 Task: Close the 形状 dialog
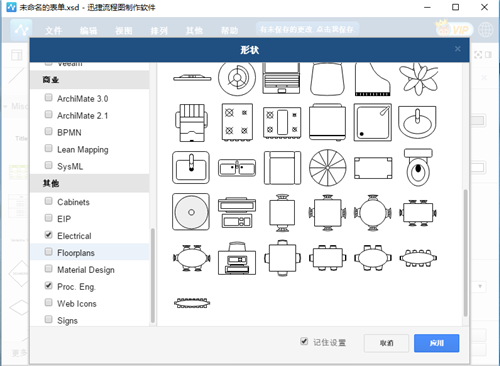click(458, 49)
